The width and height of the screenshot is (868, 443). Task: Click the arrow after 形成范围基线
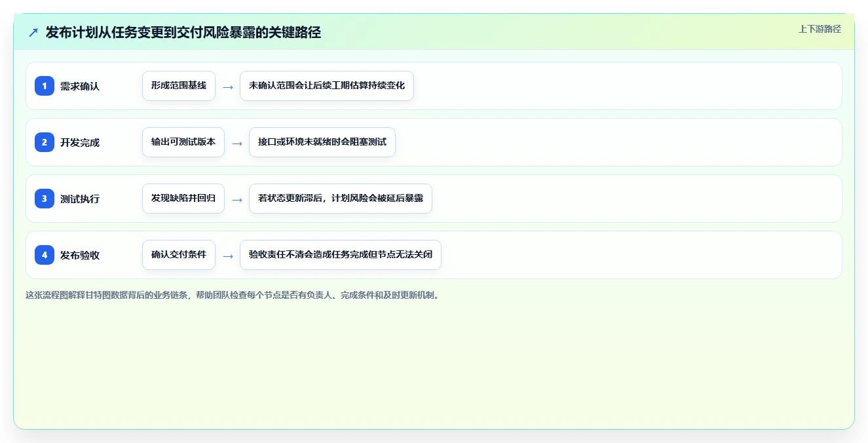tap(228, 87)
